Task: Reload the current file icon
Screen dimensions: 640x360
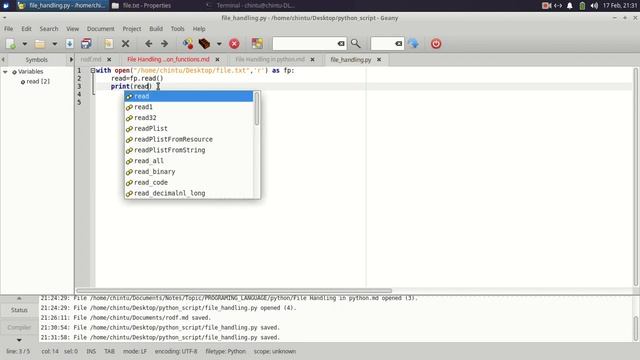Action: [x=108, y=44]
